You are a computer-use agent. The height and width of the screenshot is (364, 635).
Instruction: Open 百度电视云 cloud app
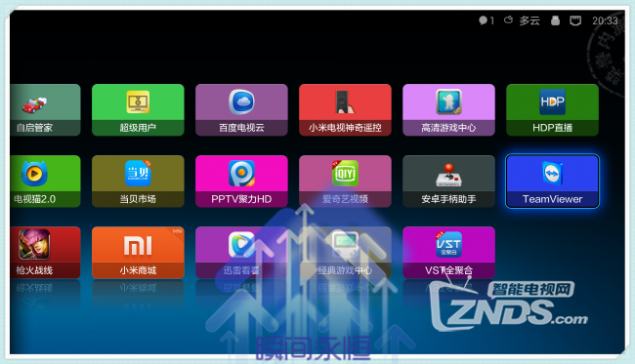(241, 109)
